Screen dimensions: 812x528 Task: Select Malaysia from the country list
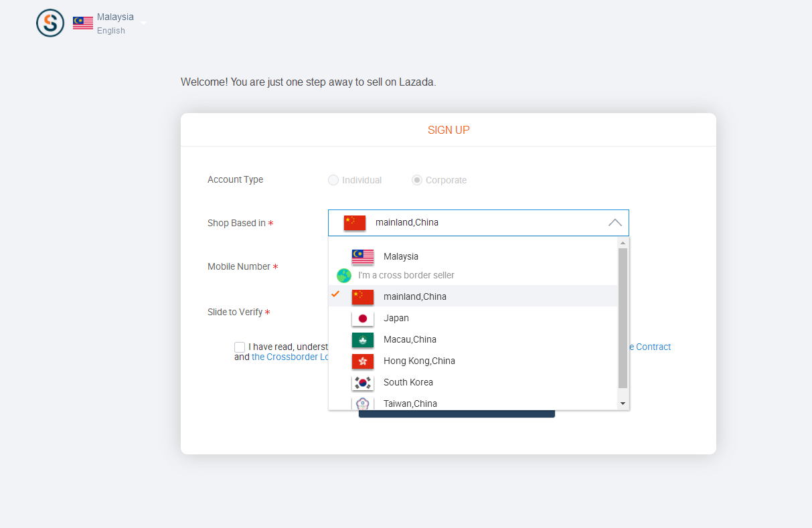tap(473, 256)
